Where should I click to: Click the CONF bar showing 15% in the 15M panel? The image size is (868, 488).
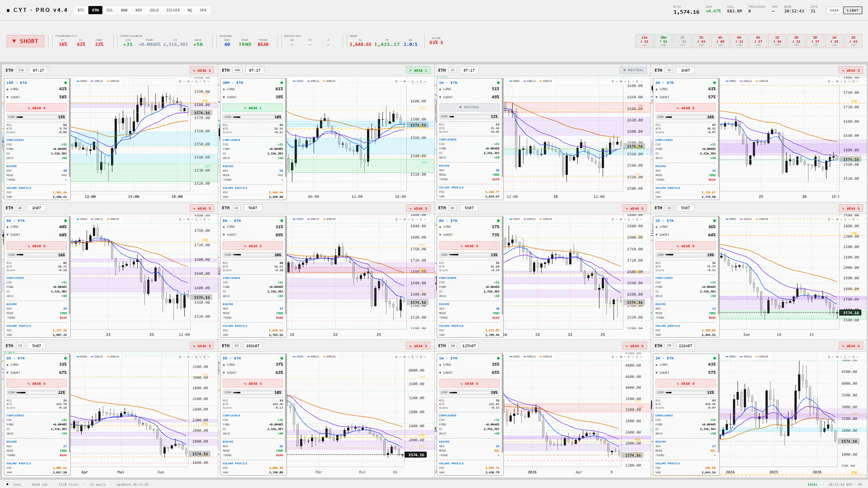tap(36, 117)
